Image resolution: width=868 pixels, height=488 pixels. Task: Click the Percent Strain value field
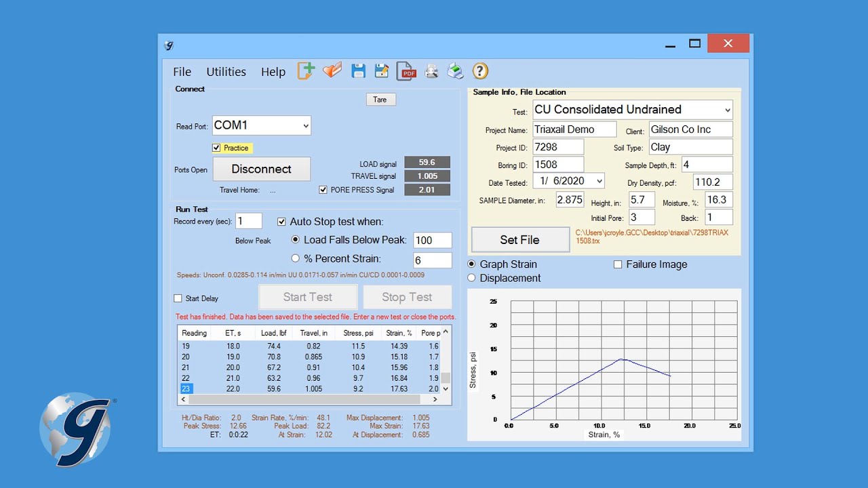tap(433, 260)
